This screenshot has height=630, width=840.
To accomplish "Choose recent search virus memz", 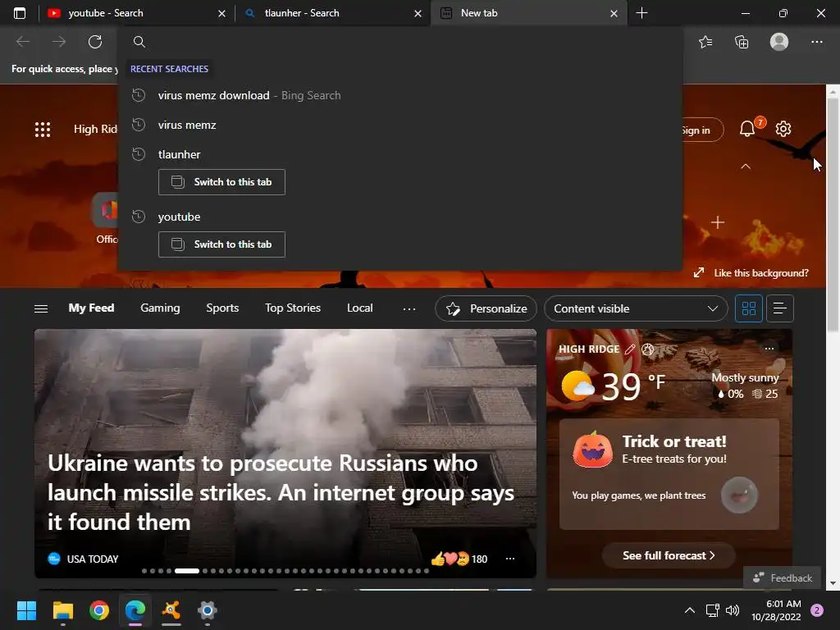I will click(x=399, y=125).
